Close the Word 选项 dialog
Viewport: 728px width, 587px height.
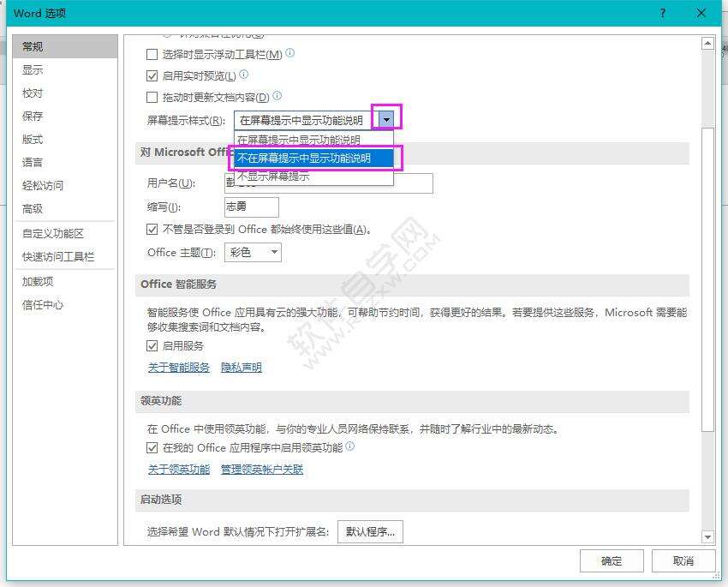pos(701,13)
